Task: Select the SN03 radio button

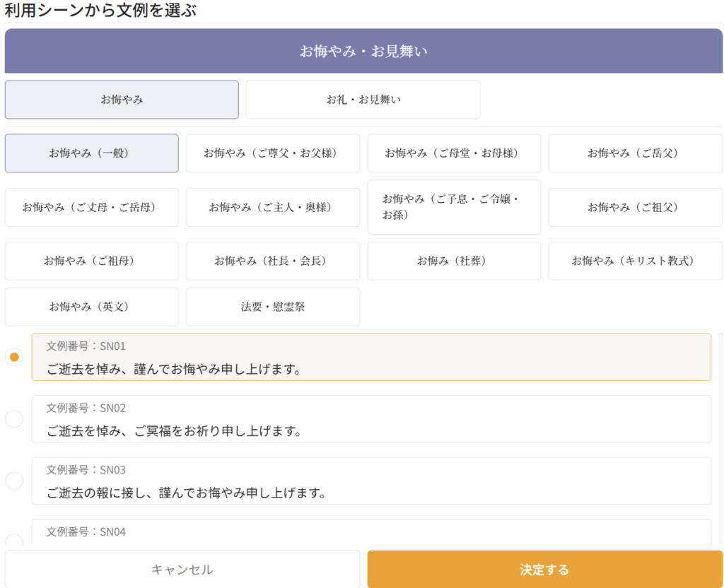Action: (x=14, y=481)
